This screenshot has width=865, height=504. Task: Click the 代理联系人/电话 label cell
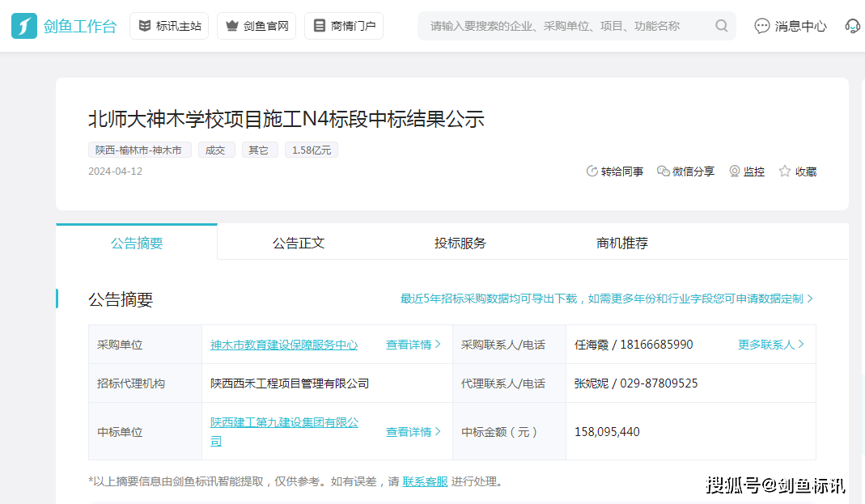click(x=509, y=383)
